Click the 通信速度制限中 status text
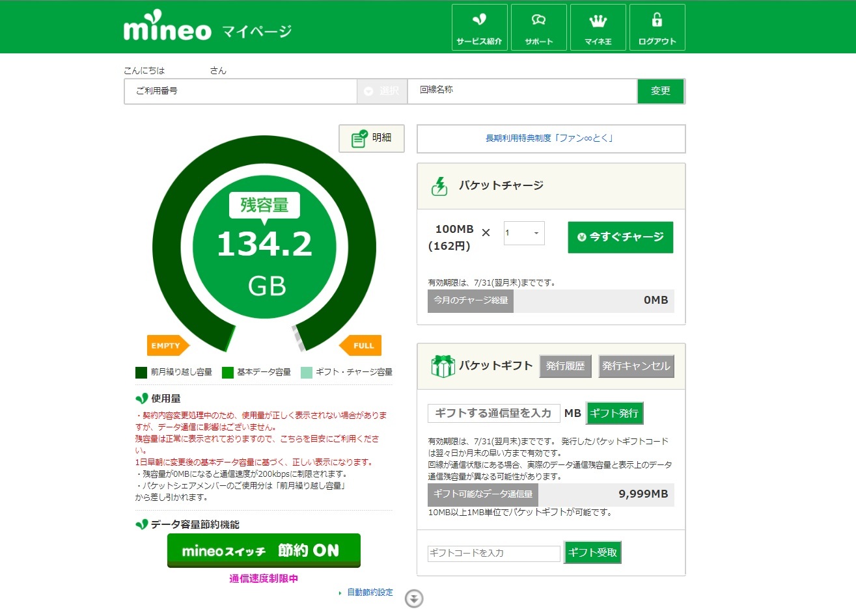The width and height of the screenshot is (856, 616). coord(264,578)
